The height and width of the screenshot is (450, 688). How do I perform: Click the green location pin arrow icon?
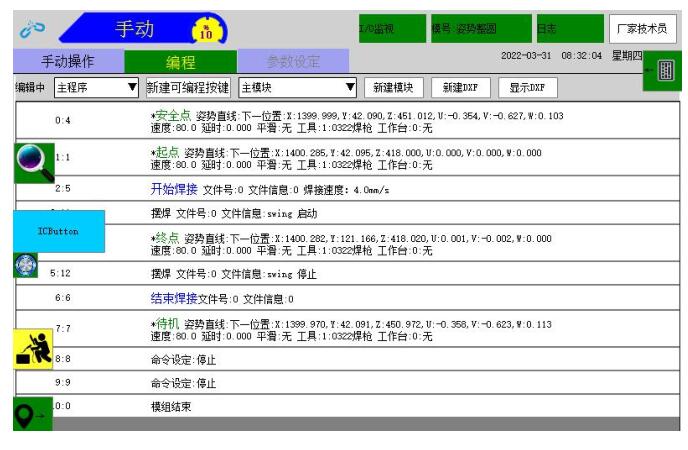33,414
